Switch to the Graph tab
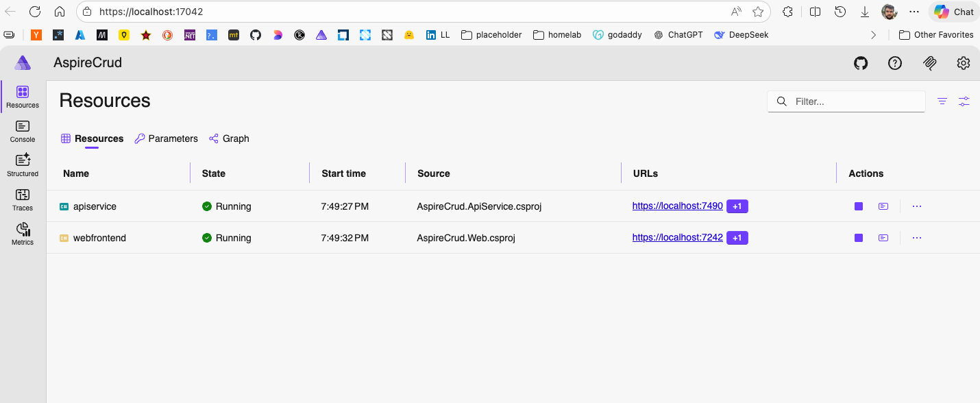Viewport: 980px width, 403px height. pyautogui.click(x=229, y=138)
